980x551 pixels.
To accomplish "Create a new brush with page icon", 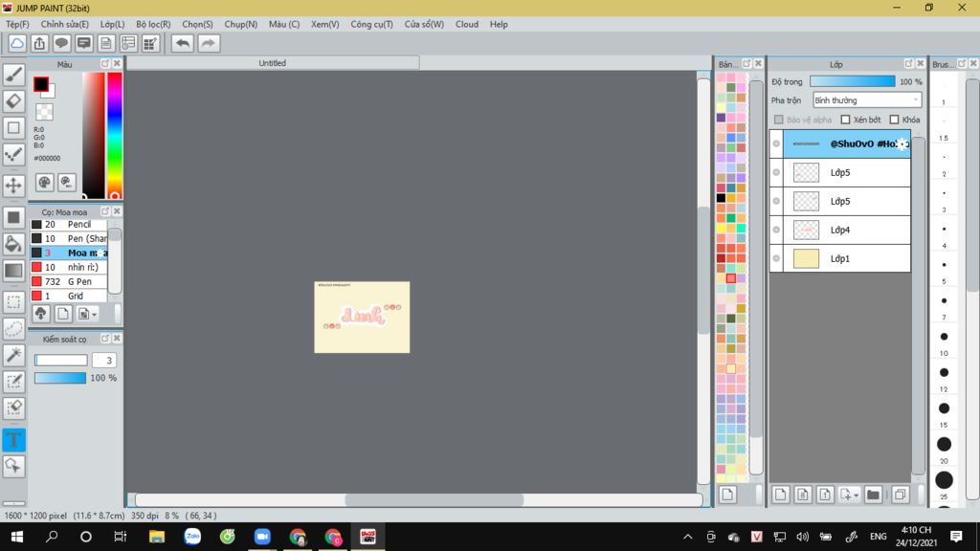I will point(62,314).
